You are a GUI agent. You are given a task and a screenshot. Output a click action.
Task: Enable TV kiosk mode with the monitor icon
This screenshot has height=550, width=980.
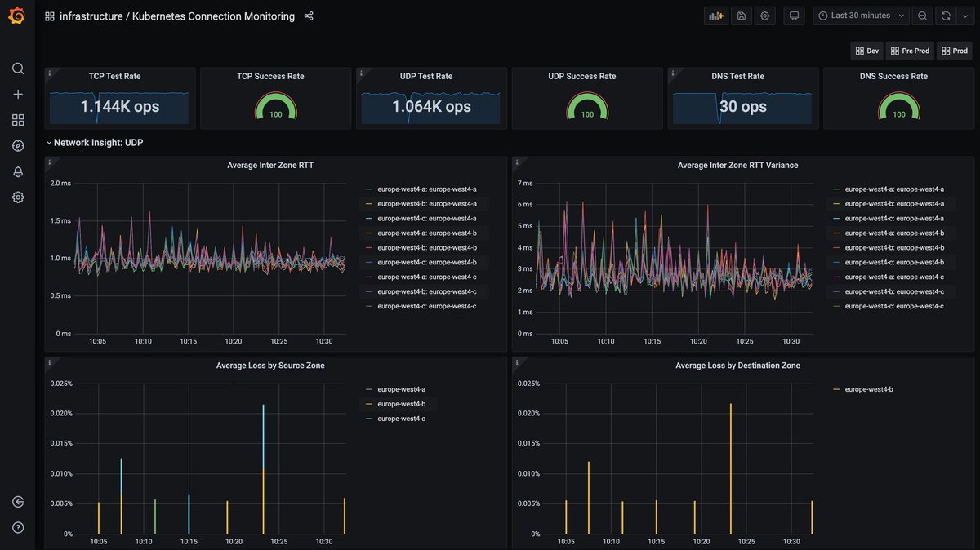[793, 16]
